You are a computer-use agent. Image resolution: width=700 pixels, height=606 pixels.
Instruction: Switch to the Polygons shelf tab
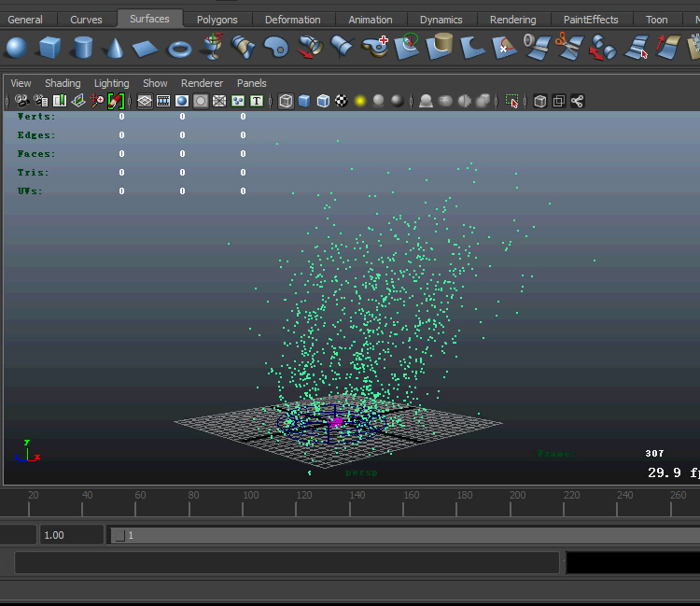(x=217, y=20)
